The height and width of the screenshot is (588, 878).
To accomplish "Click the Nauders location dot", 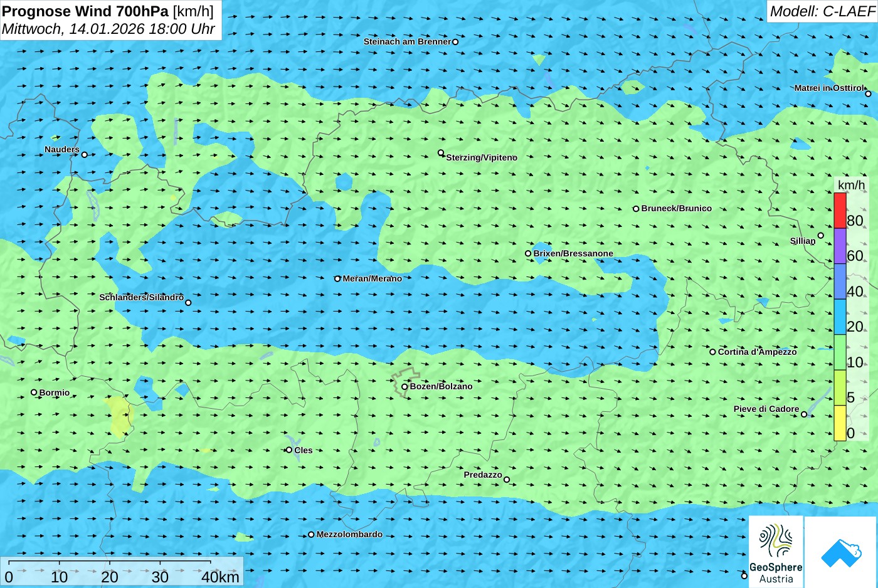I will tap(85, 155).
